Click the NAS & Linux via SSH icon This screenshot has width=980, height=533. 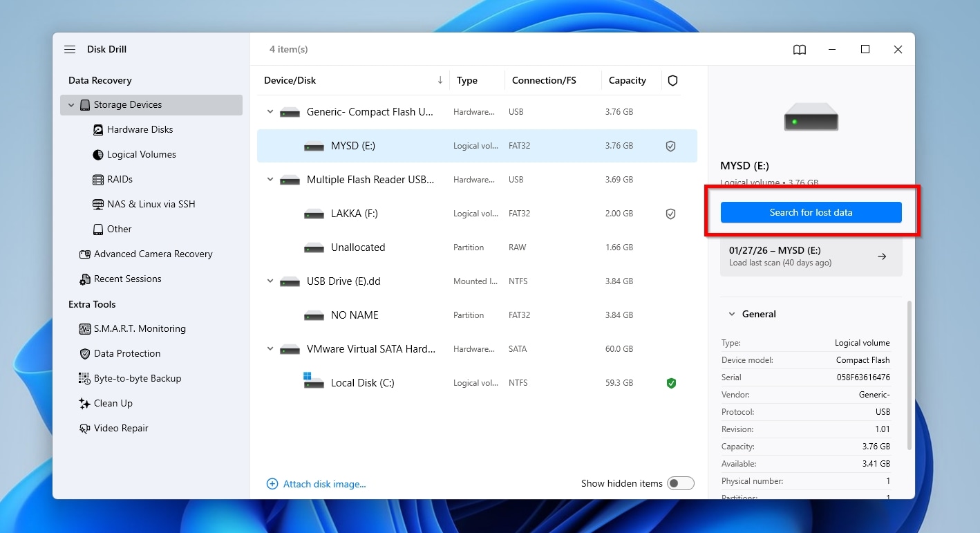[x=98, y=205]
